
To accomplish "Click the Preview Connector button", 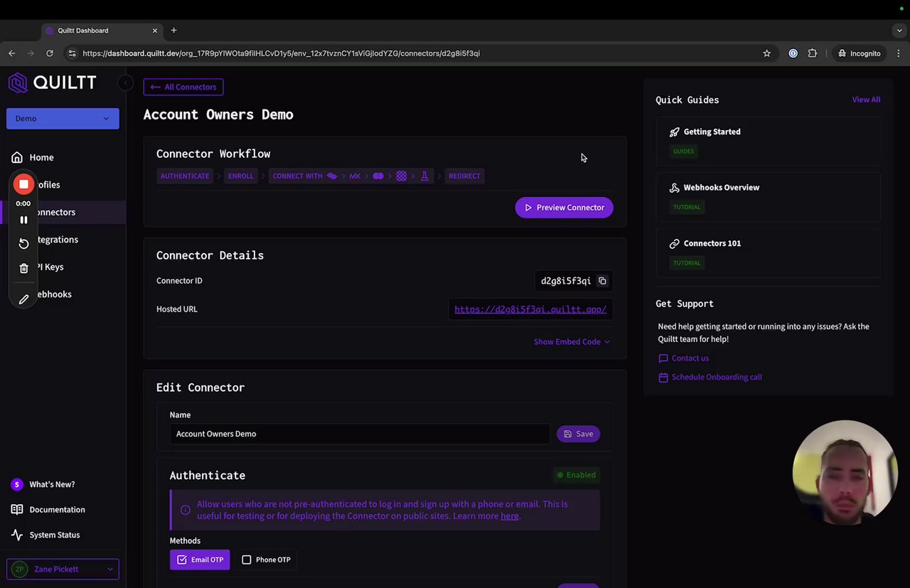I will 564,208.
